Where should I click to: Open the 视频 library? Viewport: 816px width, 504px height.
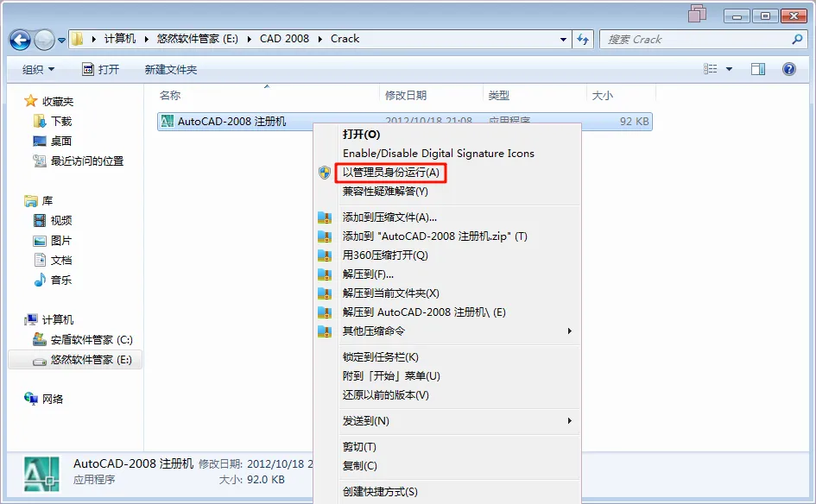pyautogui.click(x=53, y=221)
